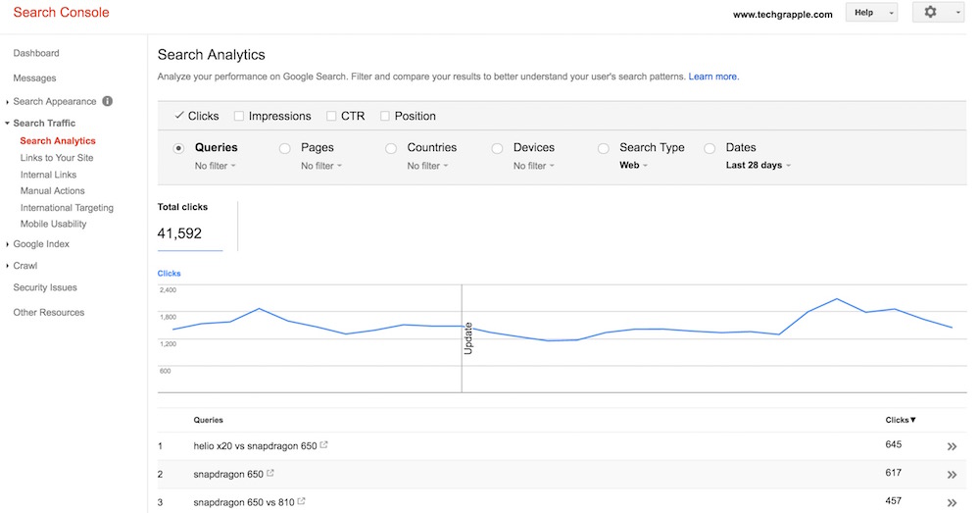Viewport: 980px width, 513px height.
Task: Open the Dates 'Last 28 days' dropdown
Action: click(x=758, y=166)
